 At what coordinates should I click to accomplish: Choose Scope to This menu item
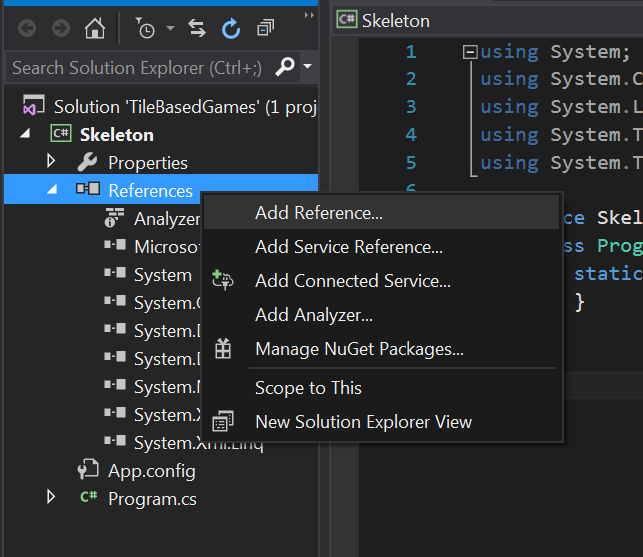tap(381, 388)
